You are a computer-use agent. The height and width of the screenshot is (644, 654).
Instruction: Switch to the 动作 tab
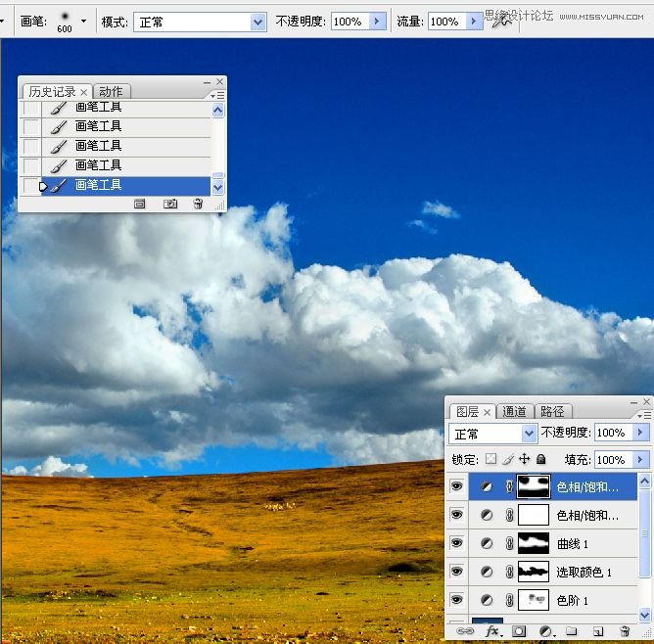[x=111, y=92]
